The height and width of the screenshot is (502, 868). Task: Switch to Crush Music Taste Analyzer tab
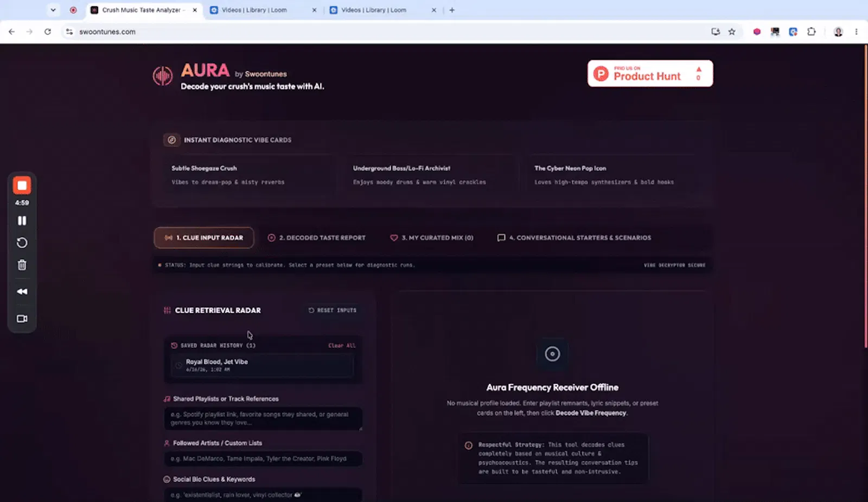144,10
